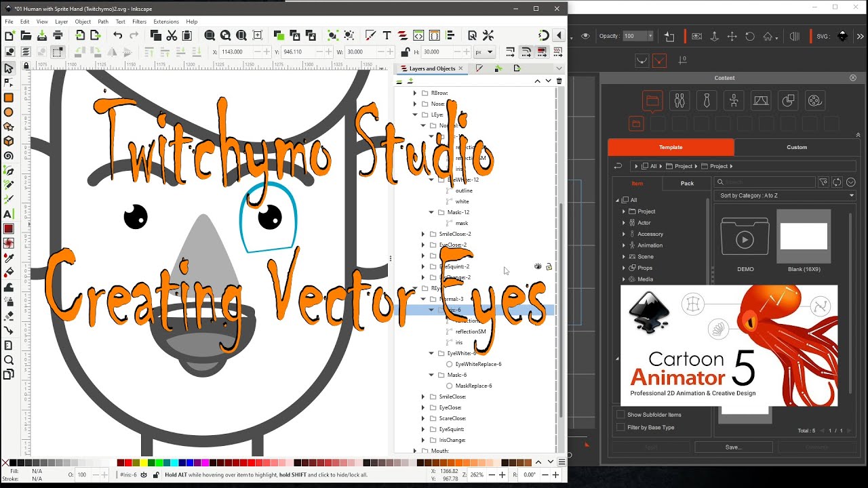Toggle visibility eye in Cartoon Animator toolbar
The width and height of the screenshot is (868, 488).
click(x=585, y=36)
